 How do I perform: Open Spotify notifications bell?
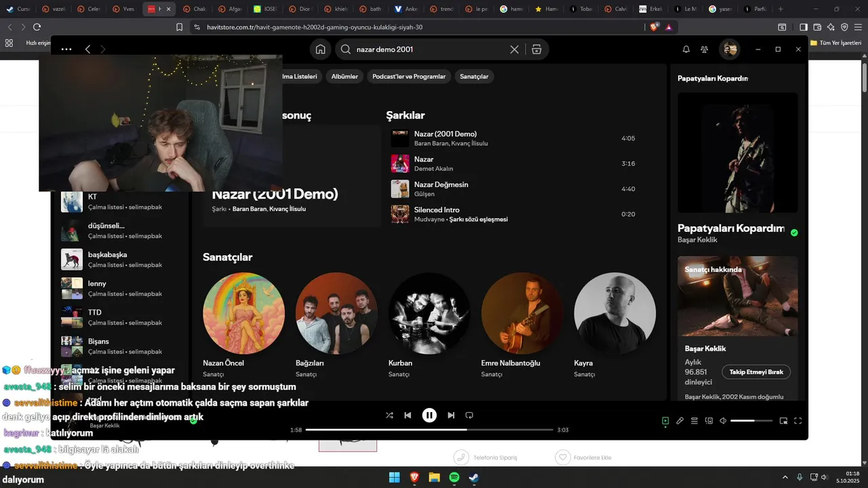pyautogui.click(x=686, y=49)
